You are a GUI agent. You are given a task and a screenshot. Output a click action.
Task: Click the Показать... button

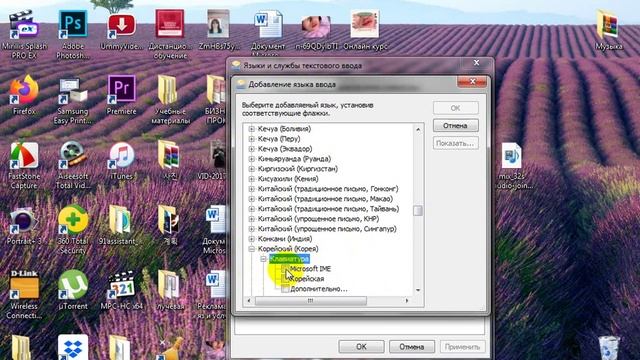tap(456, 143)
